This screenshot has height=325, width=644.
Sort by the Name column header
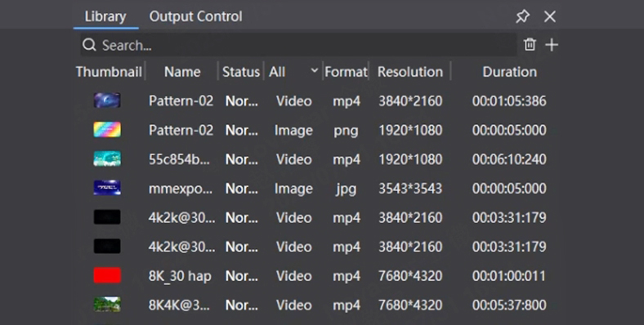click(182, 72)
